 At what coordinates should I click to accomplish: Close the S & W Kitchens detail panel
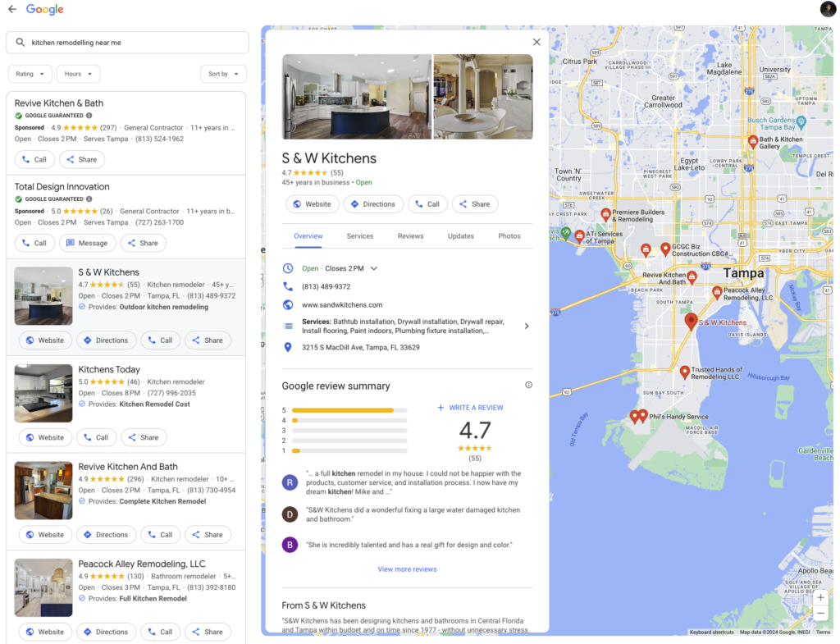tap(536, 43)
